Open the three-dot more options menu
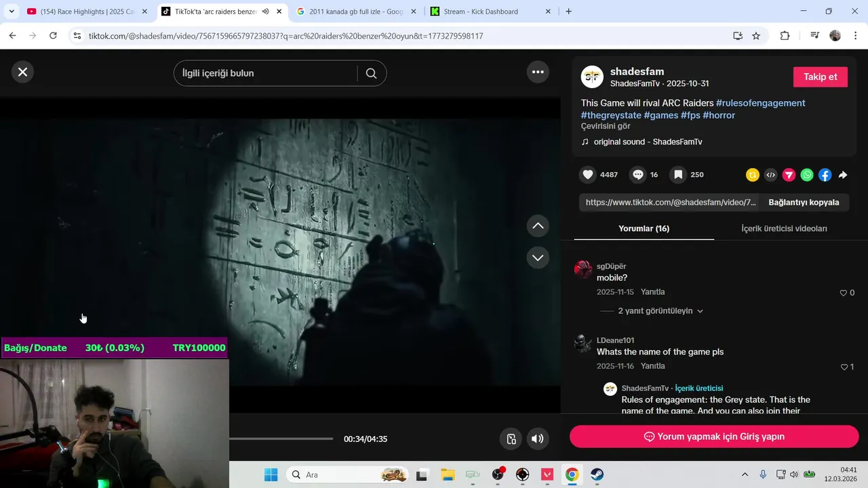This screenshot has height=488, width=868. (538, 72)
